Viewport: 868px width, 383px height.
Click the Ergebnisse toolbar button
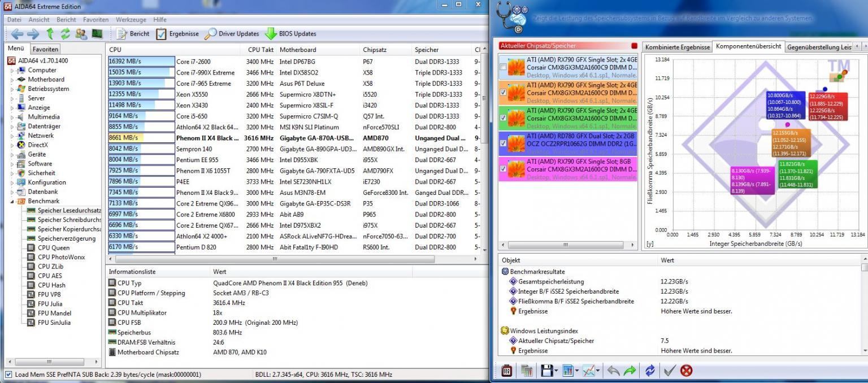[x=177, y=34]
